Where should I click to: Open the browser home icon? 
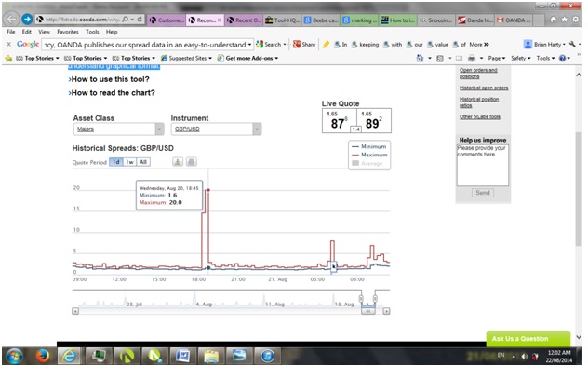pyautogui.click(x=554, y=20)
